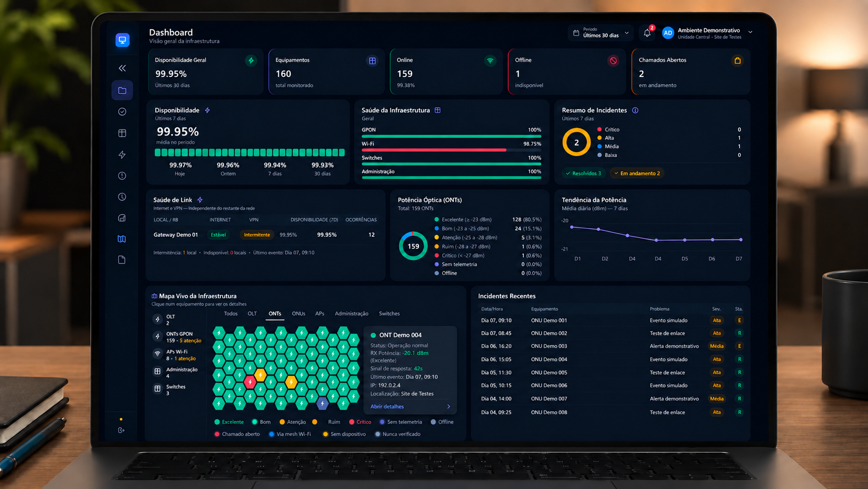Open the lightning bolt sidebar icon
Screen dimensions: 868x489
pyautogui.click(x=122, y=154)
